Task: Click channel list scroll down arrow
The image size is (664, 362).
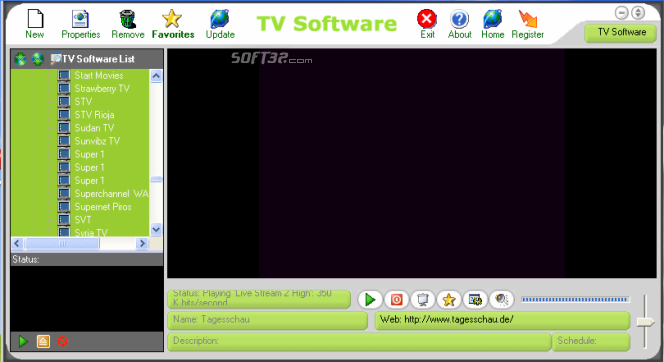Action: tap(156, 229)
